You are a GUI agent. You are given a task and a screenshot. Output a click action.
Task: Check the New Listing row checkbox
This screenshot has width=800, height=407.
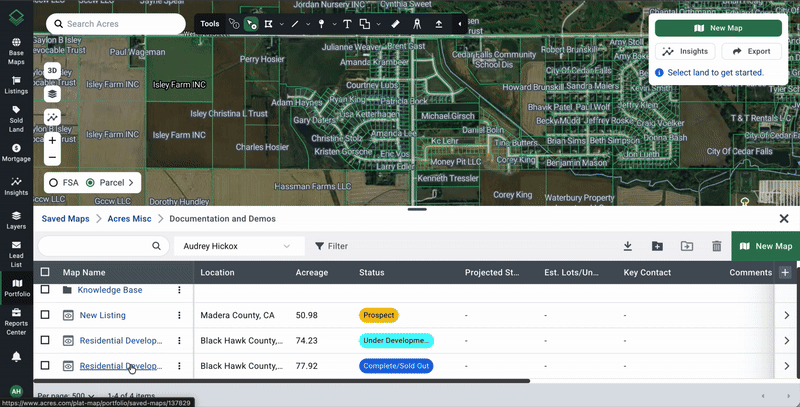point(45,315)
